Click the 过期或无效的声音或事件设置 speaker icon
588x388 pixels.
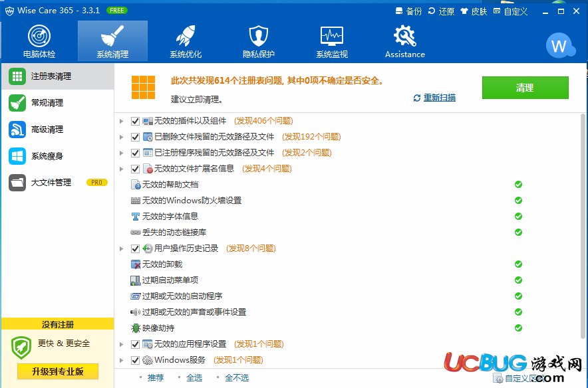(x=135, y=312)
